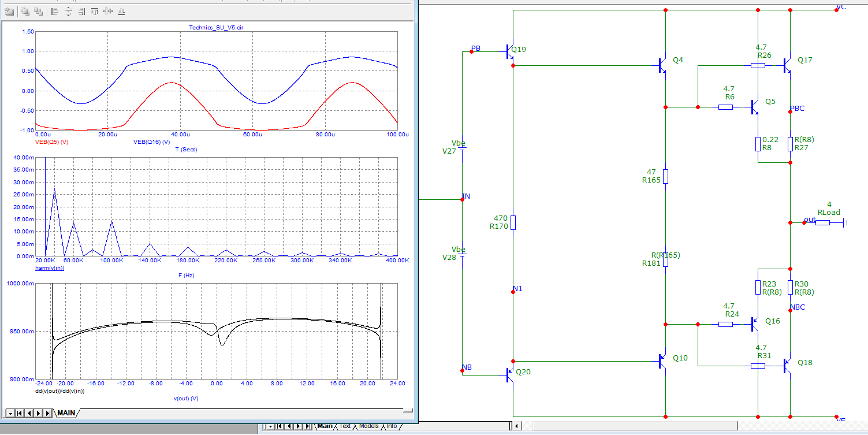Select transistor Q19 in the schematic
The height and width of the screenshot is (435, 868).
pos(510,52)
